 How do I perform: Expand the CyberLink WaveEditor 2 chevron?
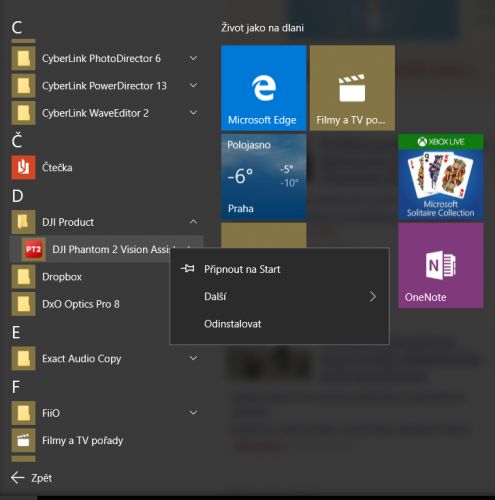point(193,113)
